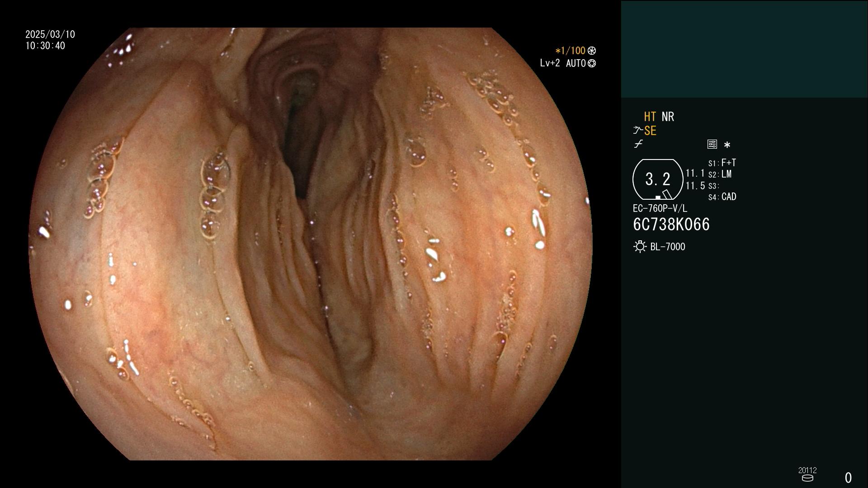Click the timestamp 10:30:40
This screenshot has height=488, width=868.
[45, 46]
